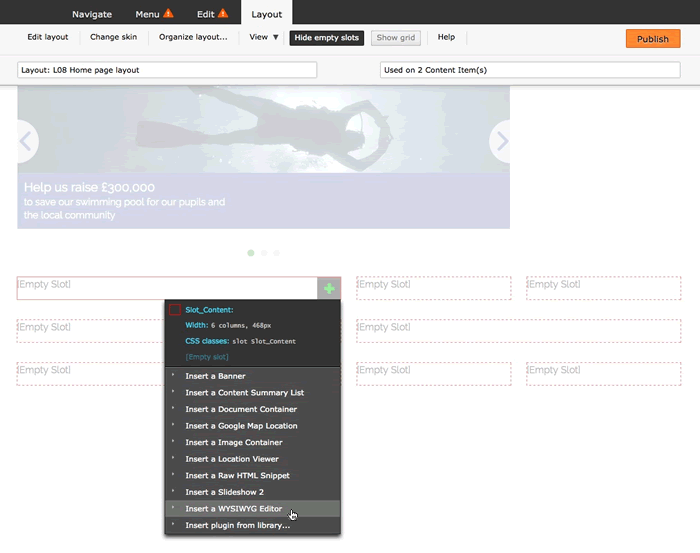This screenshot has width=700, height=553.
Task: Open the View dropdown menu
Action: tap(264, 37)
